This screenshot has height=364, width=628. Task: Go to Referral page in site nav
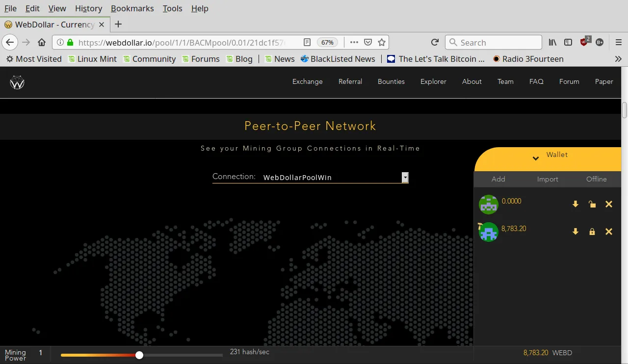(350, 81)
